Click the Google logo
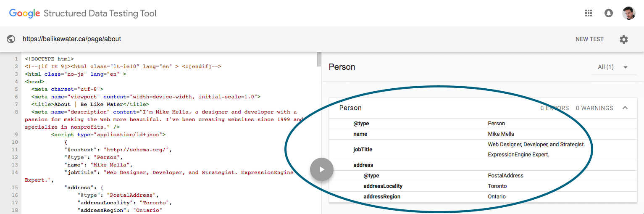The height and width of the screenshot is (214, 644). (25, 13)
